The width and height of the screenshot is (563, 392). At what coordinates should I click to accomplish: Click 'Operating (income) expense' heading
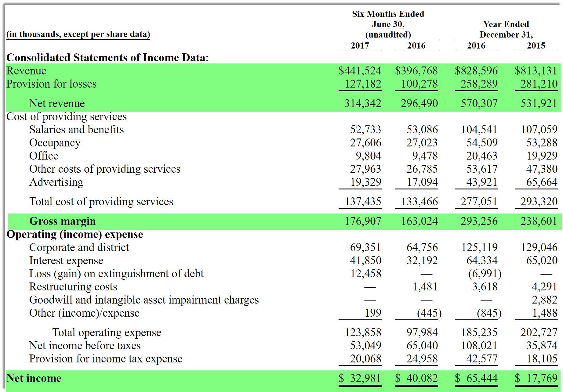click(x=75, y=234)
